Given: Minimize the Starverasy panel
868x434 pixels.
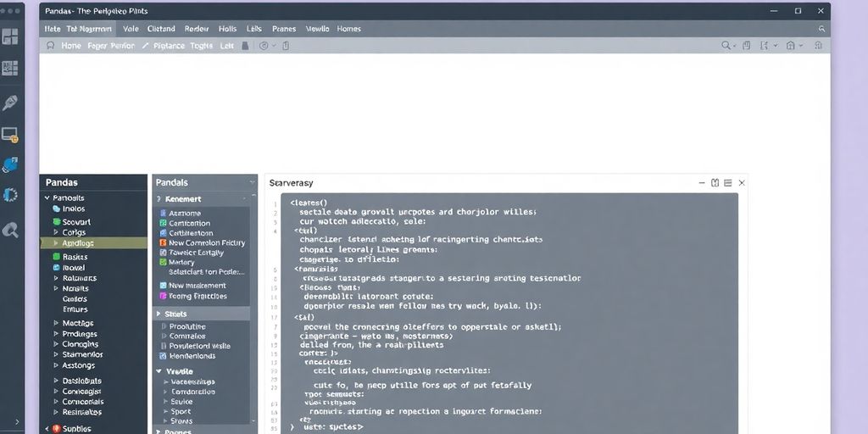Looking at the screenshot, I should (x=702, y=183).
